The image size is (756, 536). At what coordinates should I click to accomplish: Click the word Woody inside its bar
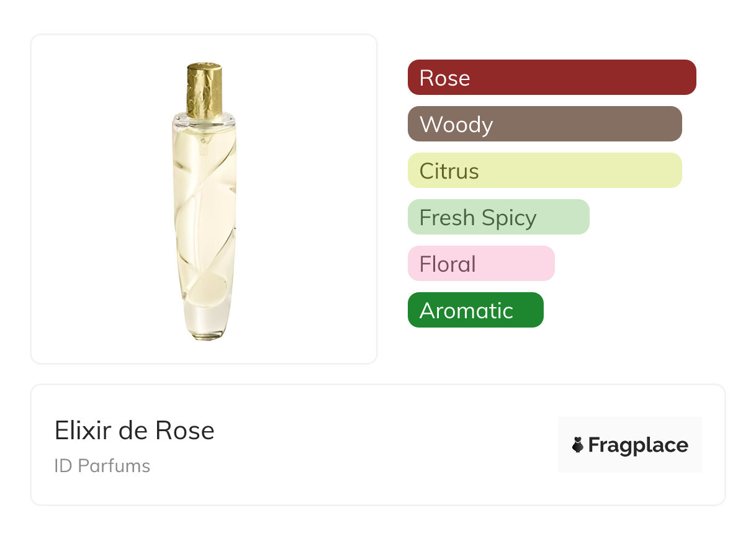tap(456, 125)
